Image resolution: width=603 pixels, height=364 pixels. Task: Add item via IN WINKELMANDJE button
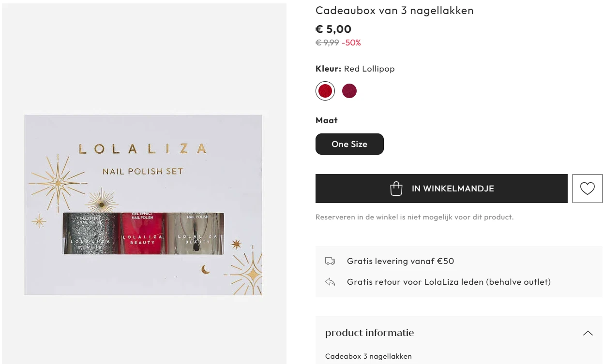[441, 189]
